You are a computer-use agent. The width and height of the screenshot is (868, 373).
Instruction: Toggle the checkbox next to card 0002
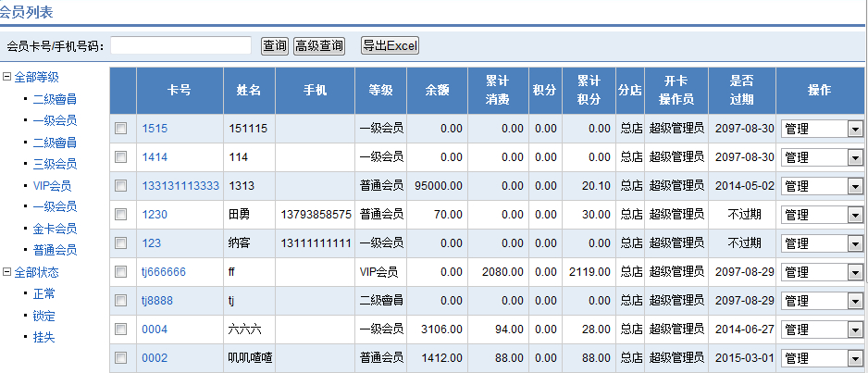pos(120,358)
